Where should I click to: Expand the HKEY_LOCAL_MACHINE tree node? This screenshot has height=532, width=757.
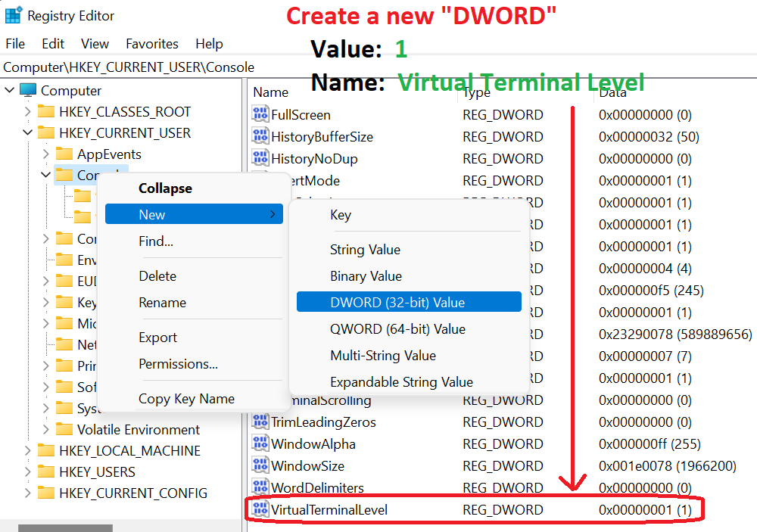click(x=27, y=450)
